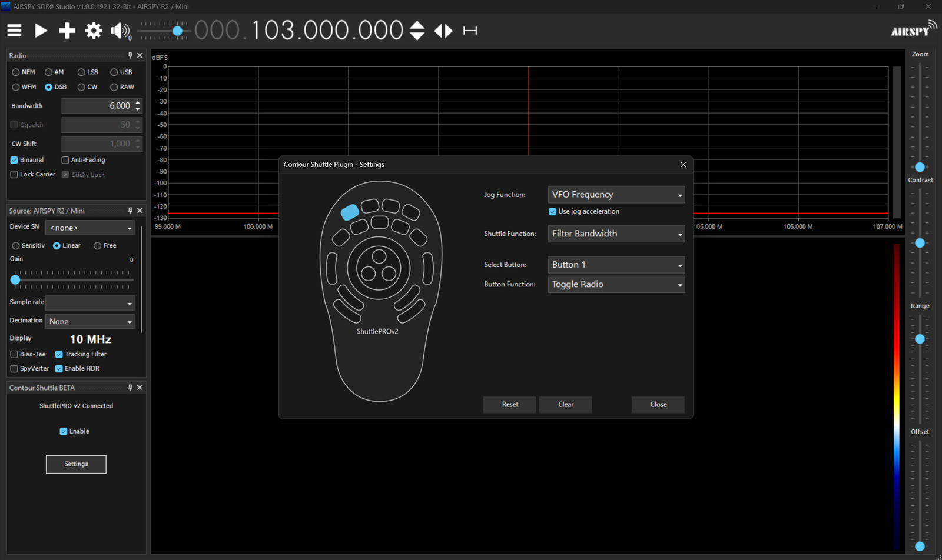This screenshot has height=560, width=942.
Task: Click the 105.000 M spectrum axis label
Action: (x=708, y=226)
